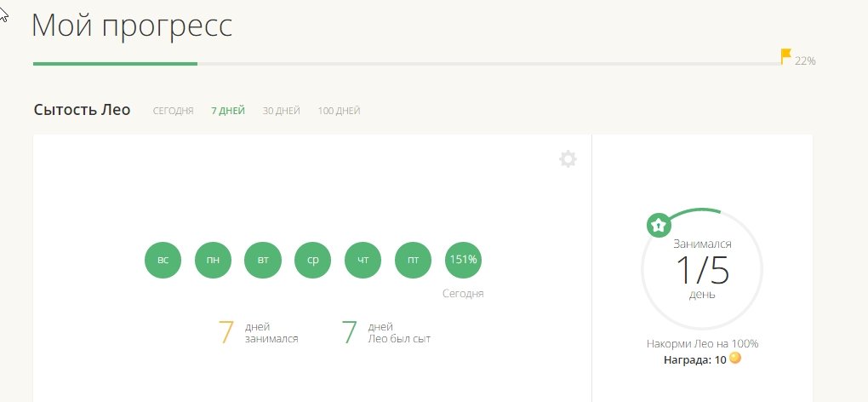Select the чт day circle

pos(363,261)
